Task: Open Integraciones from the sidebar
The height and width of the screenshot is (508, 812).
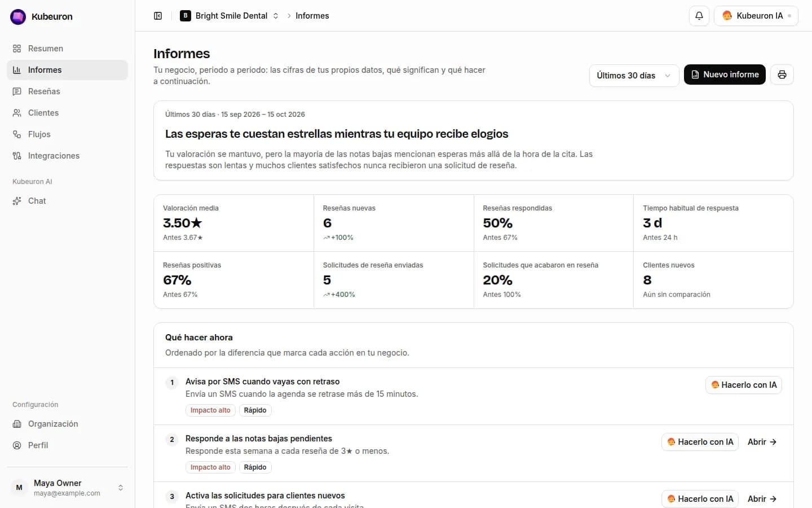Action: click(x=68, y=156)
